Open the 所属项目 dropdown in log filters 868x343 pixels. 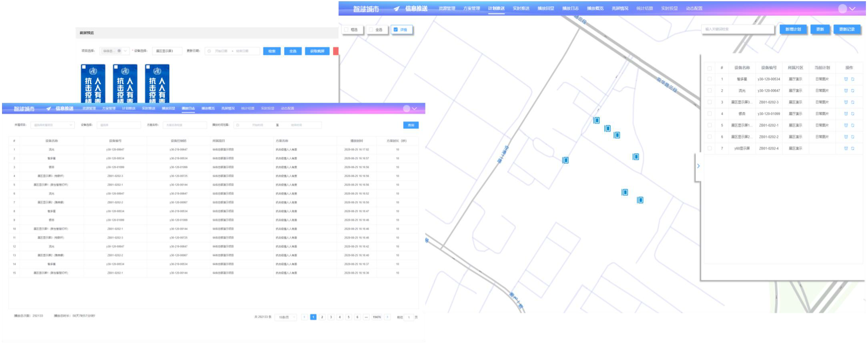52,125
